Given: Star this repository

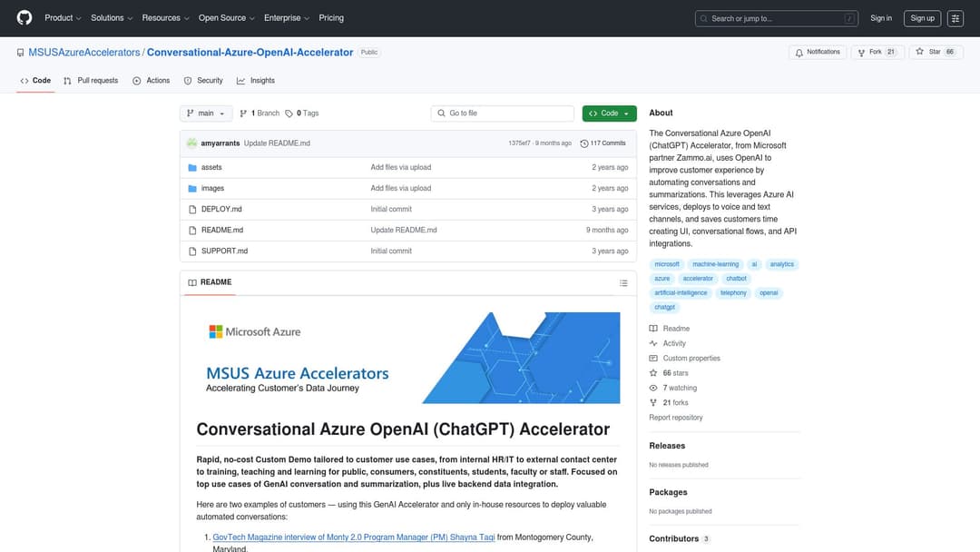Looking at the screenshot, I should click(936, 52).
